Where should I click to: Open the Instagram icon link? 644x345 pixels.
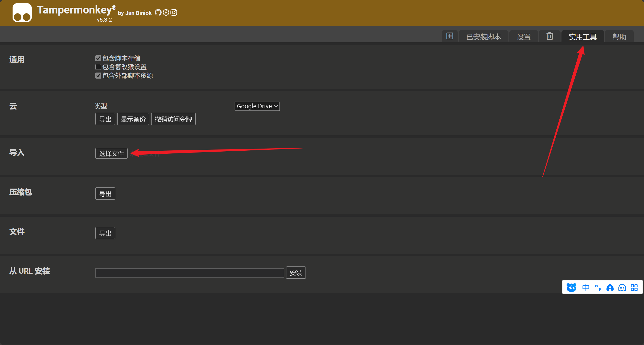pos(174,13)
